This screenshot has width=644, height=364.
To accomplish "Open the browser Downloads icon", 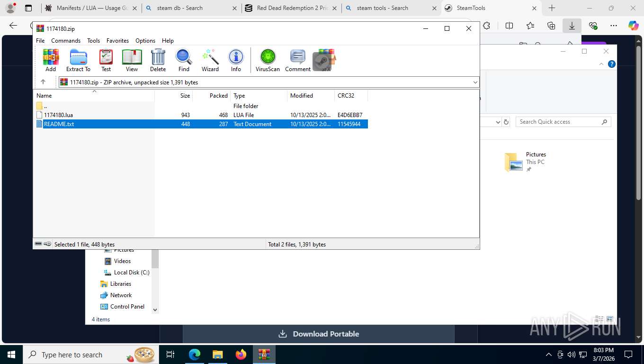I will pos(572,26).
